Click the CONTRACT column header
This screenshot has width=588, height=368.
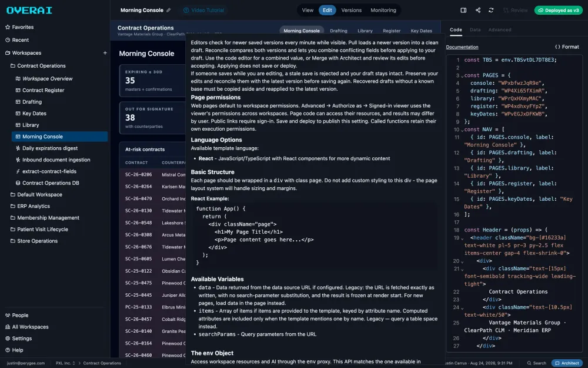point(136,163)
